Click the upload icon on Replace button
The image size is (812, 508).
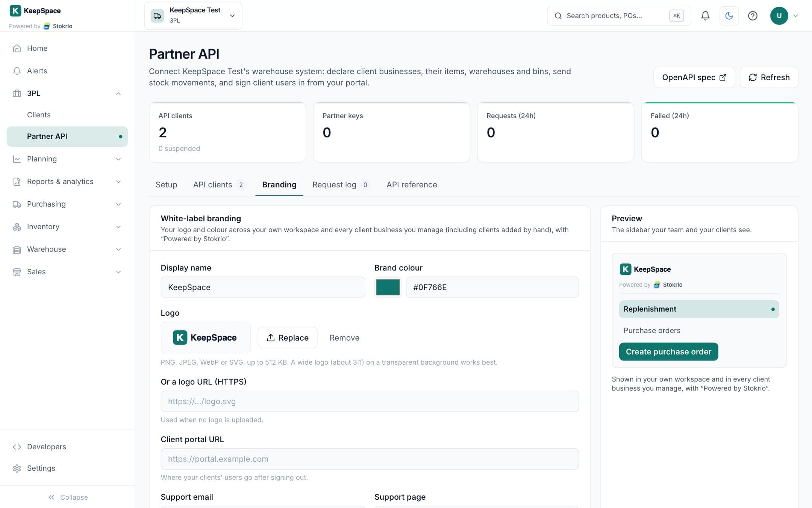pos(270,338)
